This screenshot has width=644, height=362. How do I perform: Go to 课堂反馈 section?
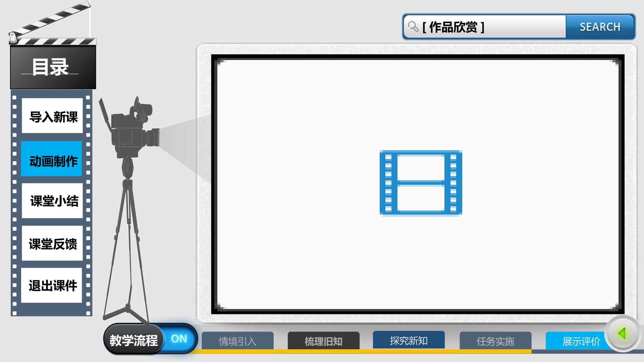[x=52, y=243]
